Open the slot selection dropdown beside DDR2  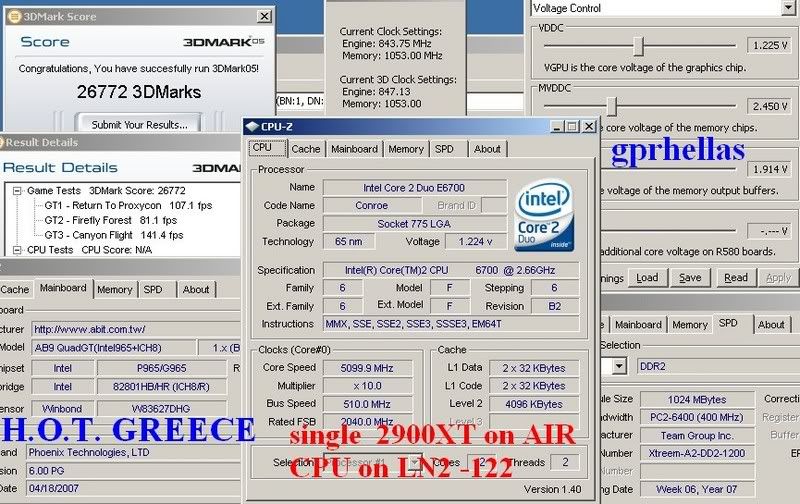tap(619, 366)
